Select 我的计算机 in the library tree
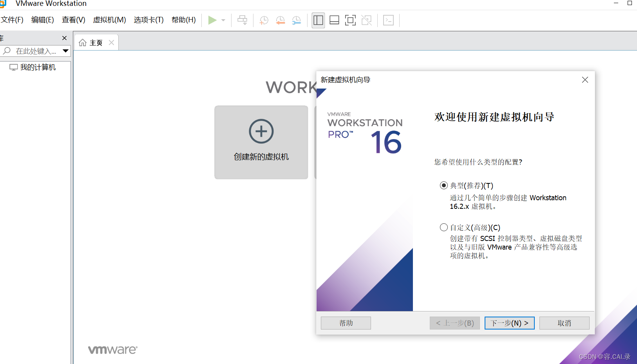The height and width of the screenshot is (364, 637). [x=33, y=67]
